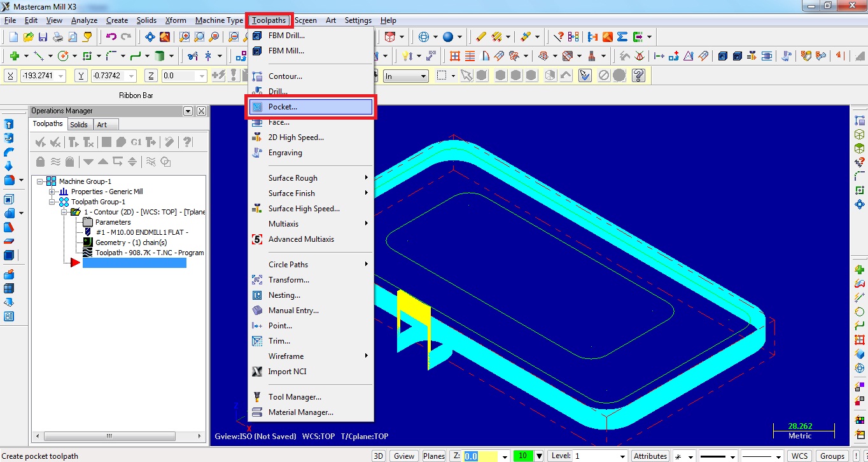Screen dimensions: 868x462
Task: Open the Y coordinate dropdown
Action: tap(132, 76)
